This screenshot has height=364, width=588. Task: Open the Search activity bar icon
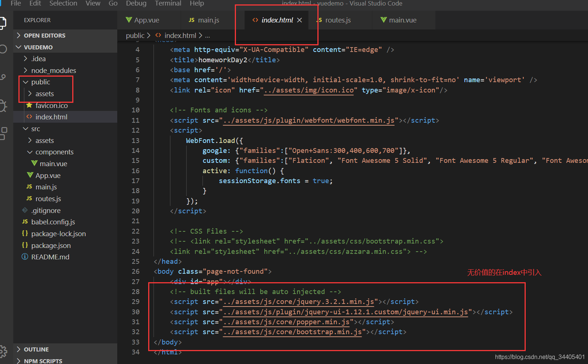pos(3,49)
